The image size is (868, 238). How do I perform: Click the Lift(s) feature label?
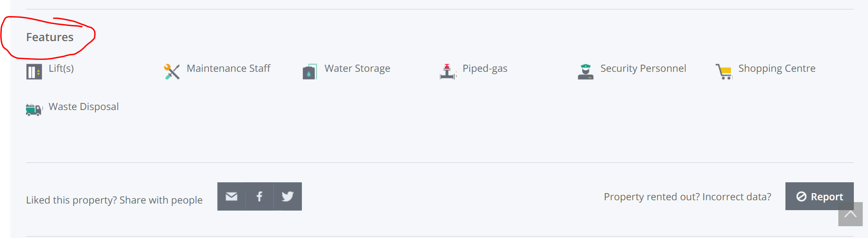[61, 68]
